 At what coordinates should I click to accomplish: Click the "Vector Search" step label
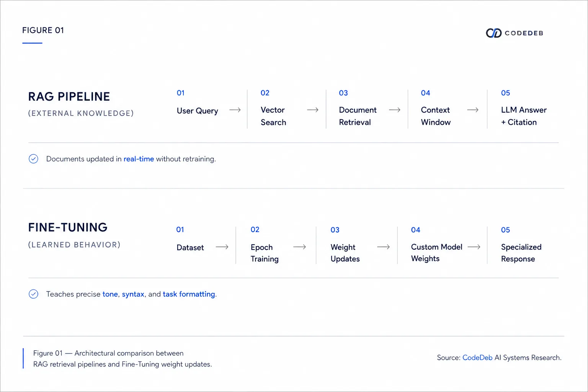pos(273,116)
